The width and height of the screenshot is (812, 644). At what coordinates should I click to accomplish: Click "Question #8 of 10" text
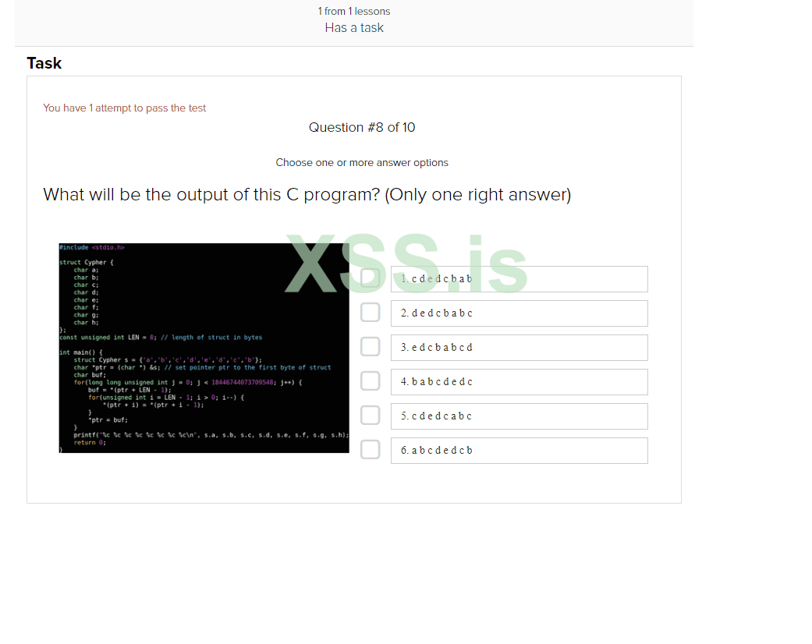(362, 127)
